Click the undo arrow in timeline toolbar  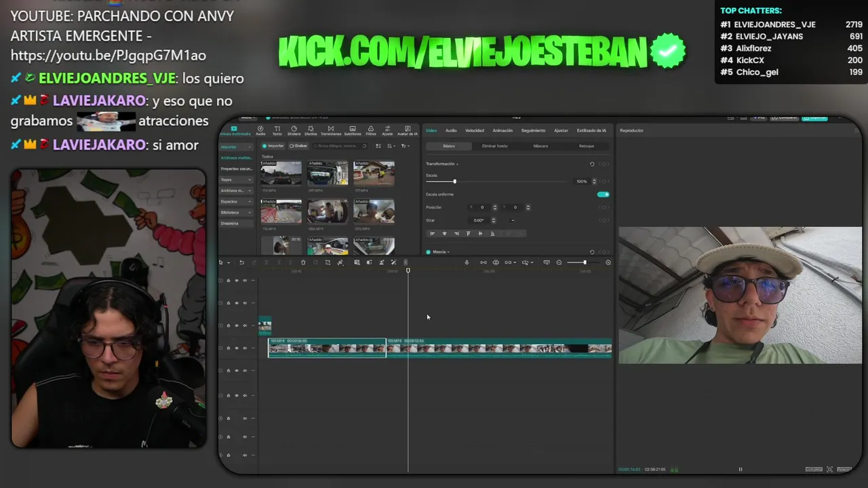click(x=241, y=262)
